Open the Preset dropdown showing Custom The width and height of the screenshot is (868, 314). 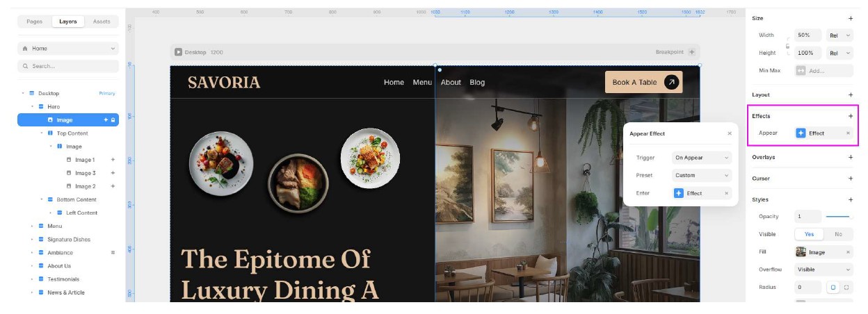pyautogui.click(x=702, y=176)
